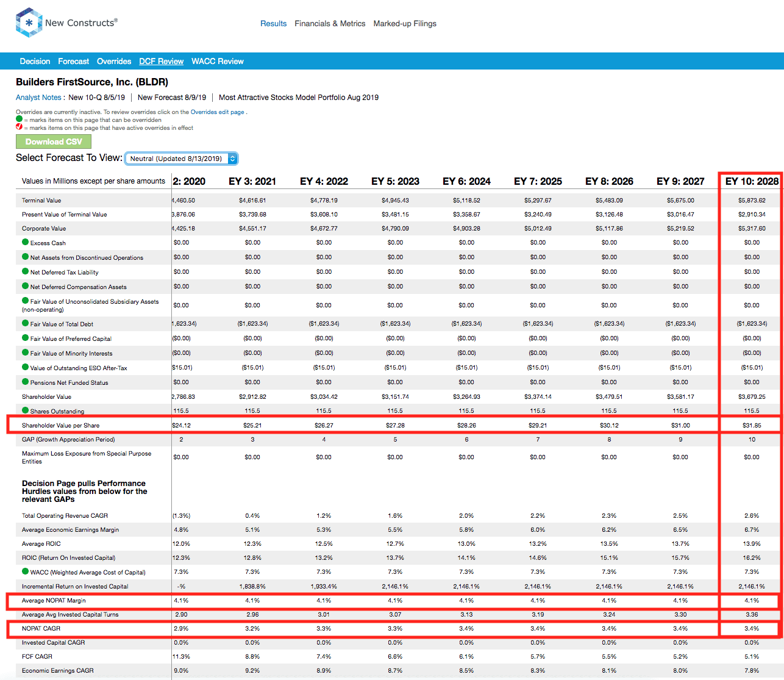Click the EY 7: 2025 column header

point(538,181)
